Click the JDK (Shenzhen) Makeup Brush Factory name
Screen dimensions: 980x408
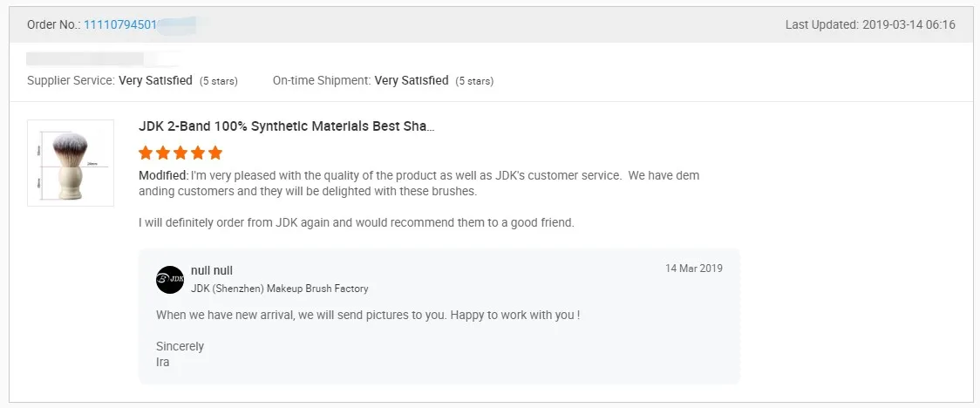(x=279, y=289)
